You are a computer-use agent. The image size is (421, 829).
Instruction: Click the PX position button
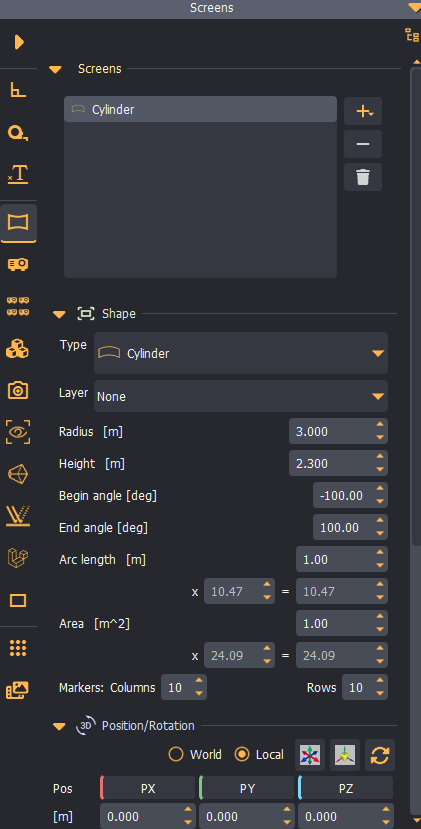pos(148,788)
